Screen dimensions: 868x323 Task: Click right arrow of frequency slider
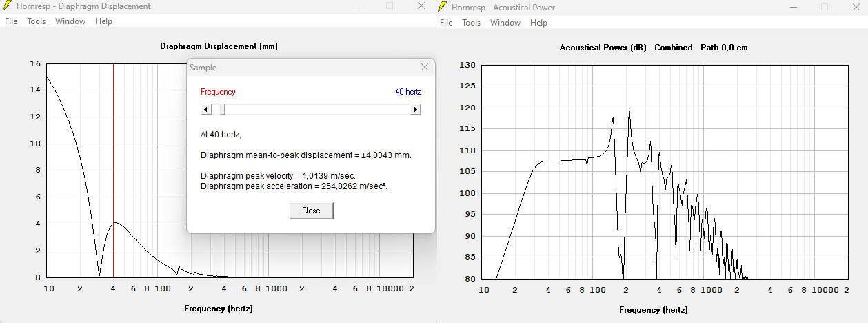(x=416, y=109)
